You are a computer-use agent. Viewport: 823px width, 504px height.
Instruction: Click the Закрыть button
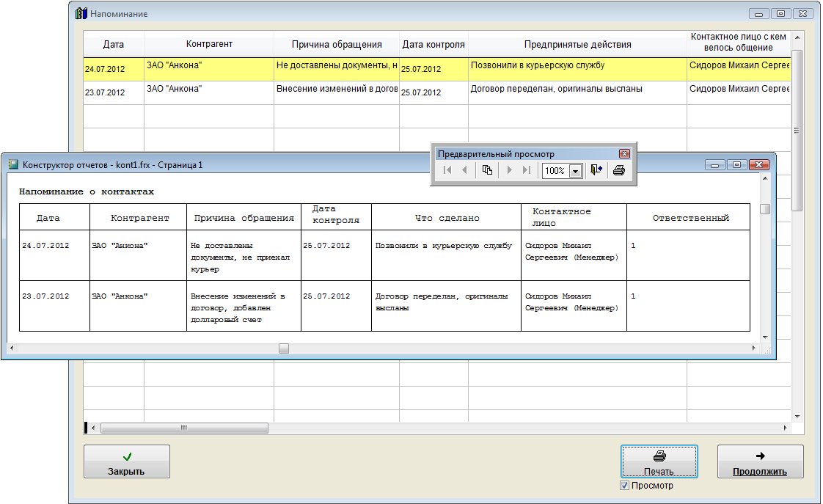click(126, 461)
